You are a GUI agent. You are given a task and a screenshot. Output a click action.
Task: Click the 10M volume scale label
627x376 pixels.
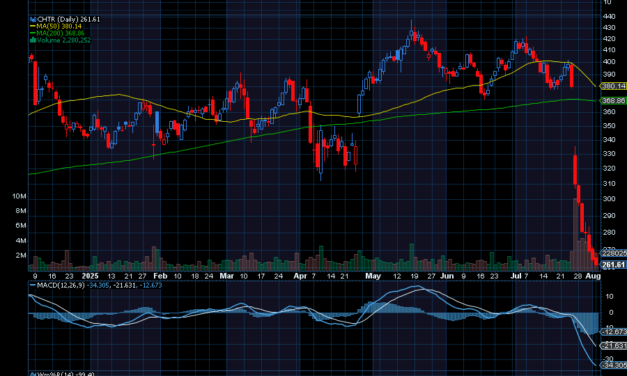(x=19, y=196)
